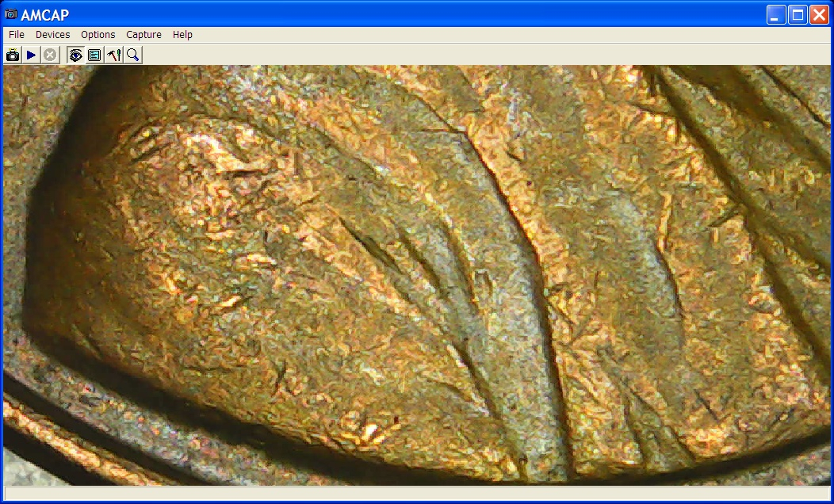Toggle the eye preview button
This screenshot has height=504, width=834.
point(75,55)
